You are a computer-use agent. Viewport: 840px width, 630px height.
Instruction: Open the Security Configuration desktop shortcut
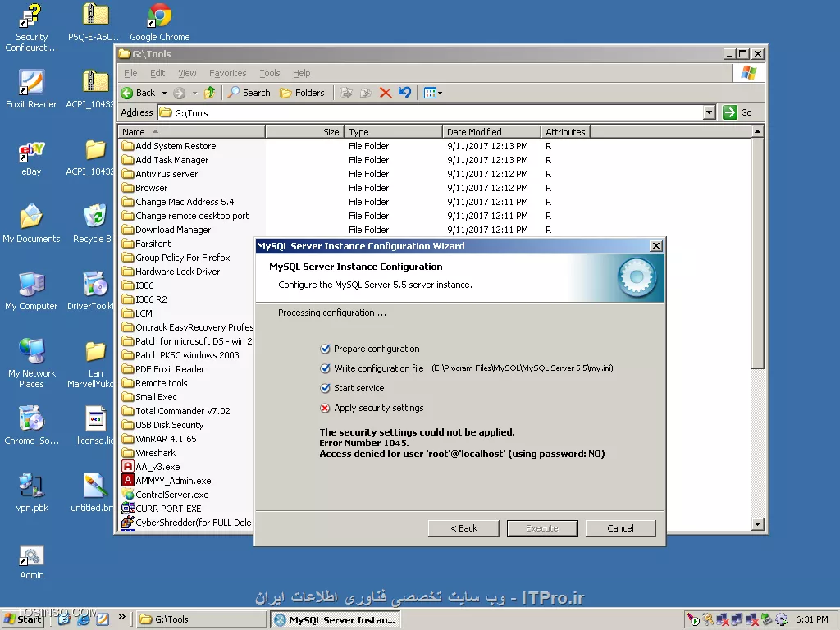tap(31, 27)
